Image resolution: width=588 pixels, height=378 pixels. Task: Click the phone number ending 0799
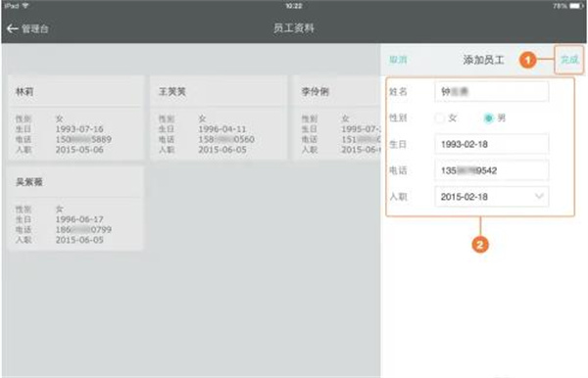(x=83, y=230)
